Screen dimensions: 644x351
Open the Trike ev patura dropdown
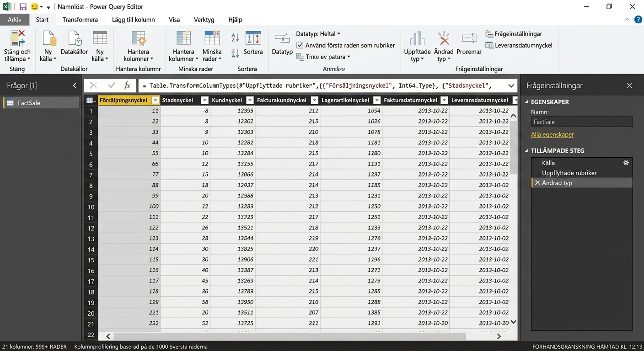tap(323, 57)
